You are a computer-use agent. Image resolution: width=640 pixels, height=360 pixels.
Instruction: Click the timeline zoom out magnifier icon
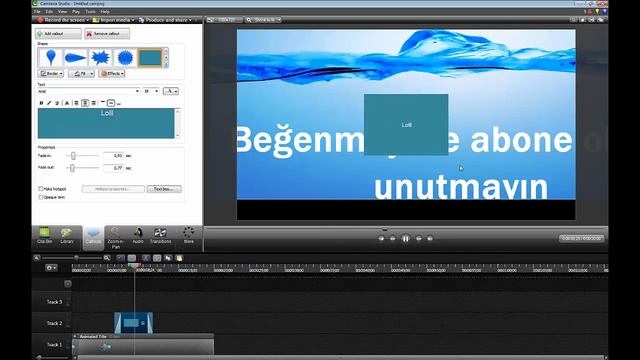[37, 258]
